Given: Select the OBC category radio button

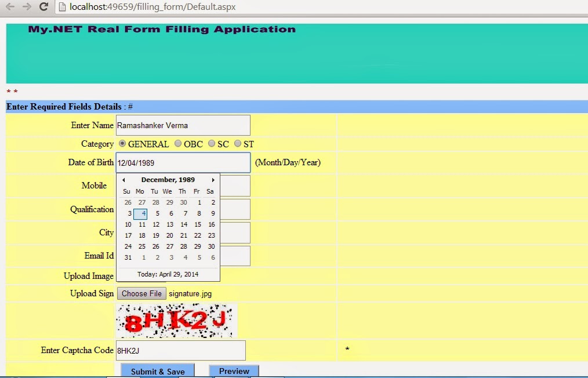Looking at the screenshot, I should (177, 143).
